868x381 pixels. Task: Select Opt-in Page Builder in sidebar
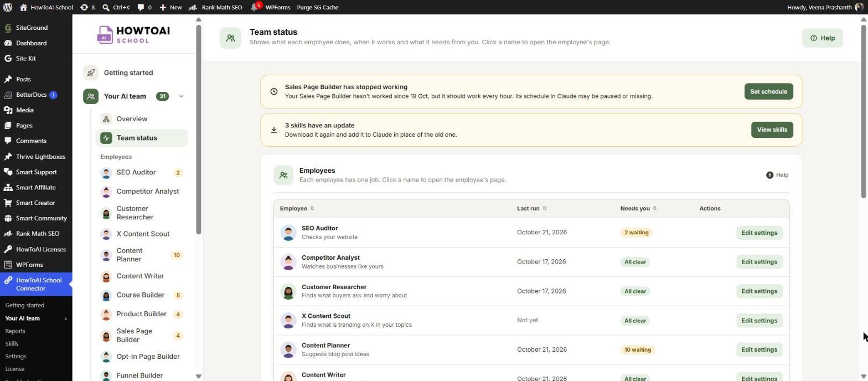click(x=148, y=357)
